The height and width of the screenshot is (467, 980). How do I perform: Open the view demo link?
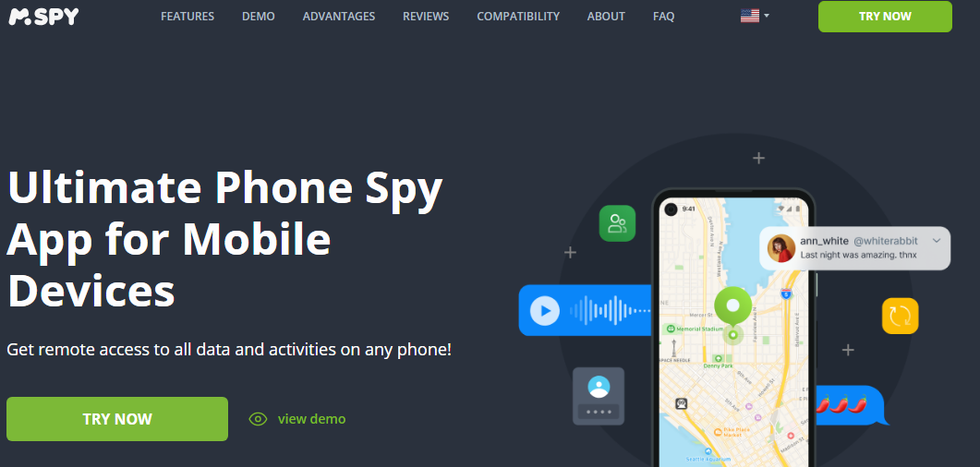tap(311, 419)
